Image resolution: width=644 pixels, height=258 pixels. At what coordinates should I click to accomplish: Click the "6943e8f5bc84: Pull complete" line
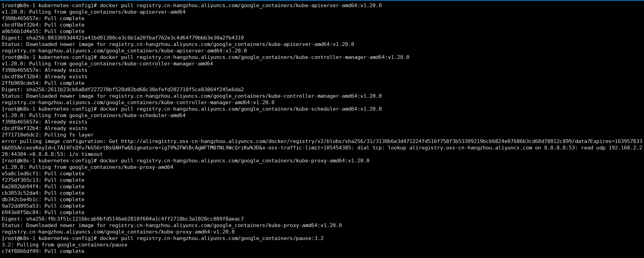pyautogui.click(x=43, y=212)
